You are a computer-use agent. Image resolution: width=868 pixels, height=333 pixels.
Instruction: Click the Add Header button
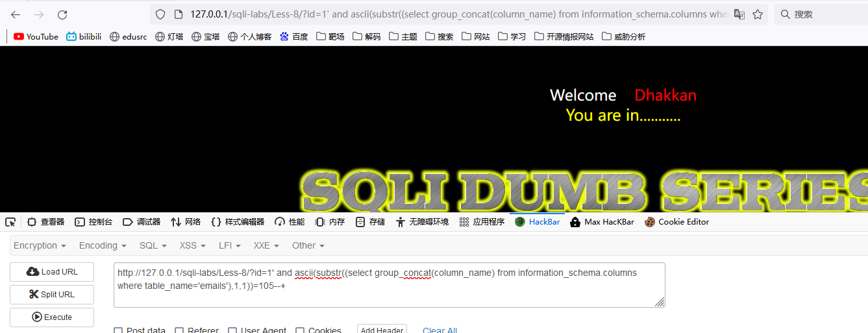382,330
